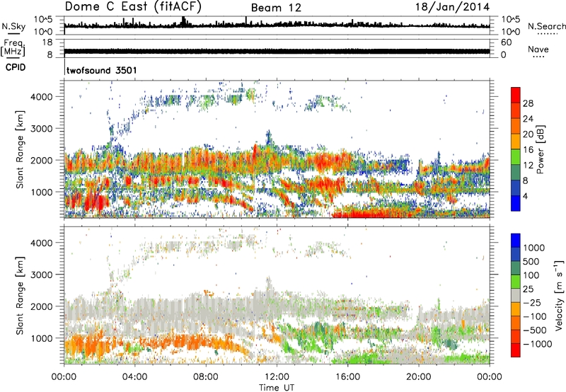Click the 'Power [dB]' colorbar label
This screenshot has width=566, height=392.
pos(541,149)
